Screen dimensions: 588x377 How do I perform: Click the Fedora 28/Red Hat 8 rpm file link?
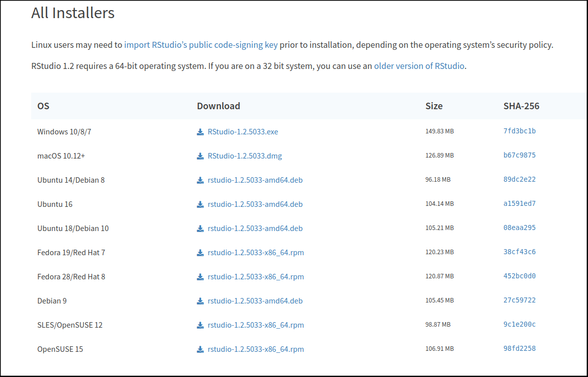tap(256, 277)
